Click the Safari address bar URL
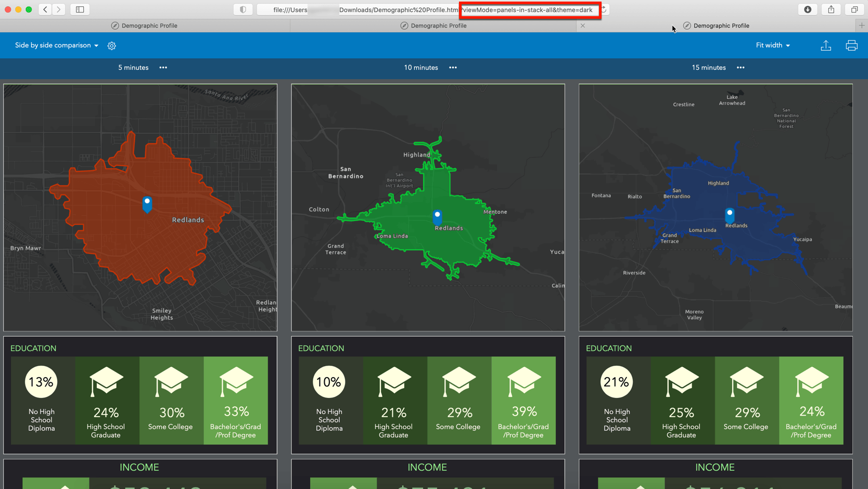 [433, 10]
